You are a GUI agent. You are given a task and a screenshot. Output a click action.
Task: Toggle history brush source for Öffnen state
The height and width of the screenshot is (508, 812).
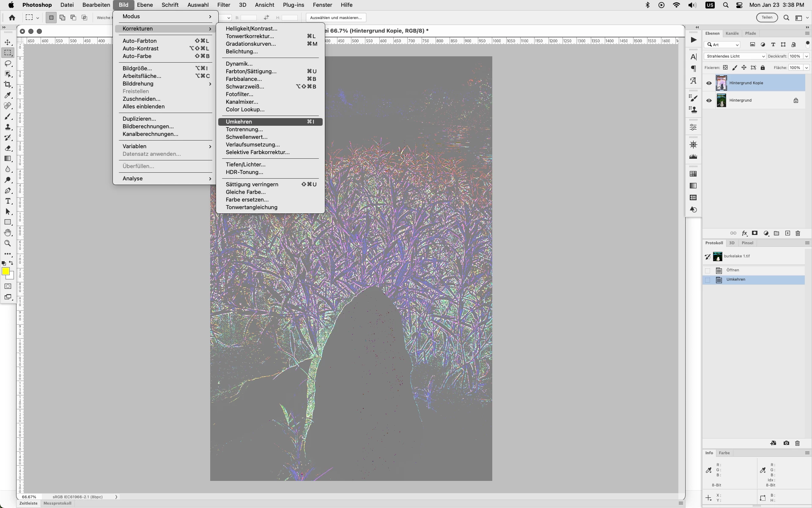708,270
